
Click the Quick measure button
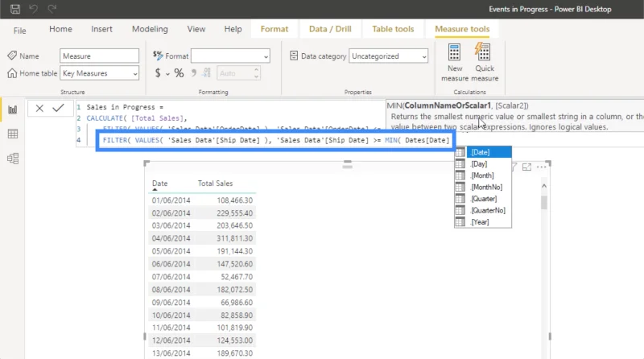pos(485,62)
